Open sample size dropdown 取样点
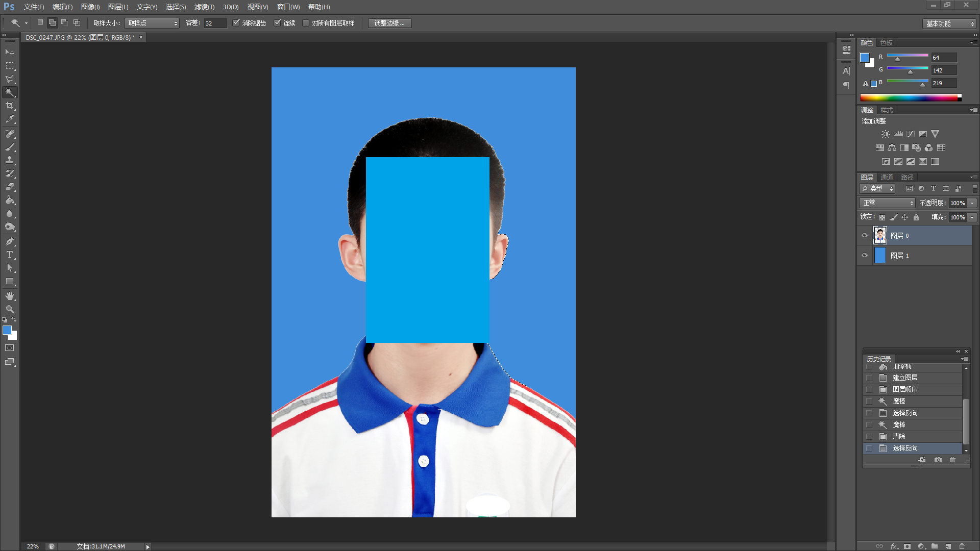This screenshot has height=551, width=980. (x=152, y=23)
